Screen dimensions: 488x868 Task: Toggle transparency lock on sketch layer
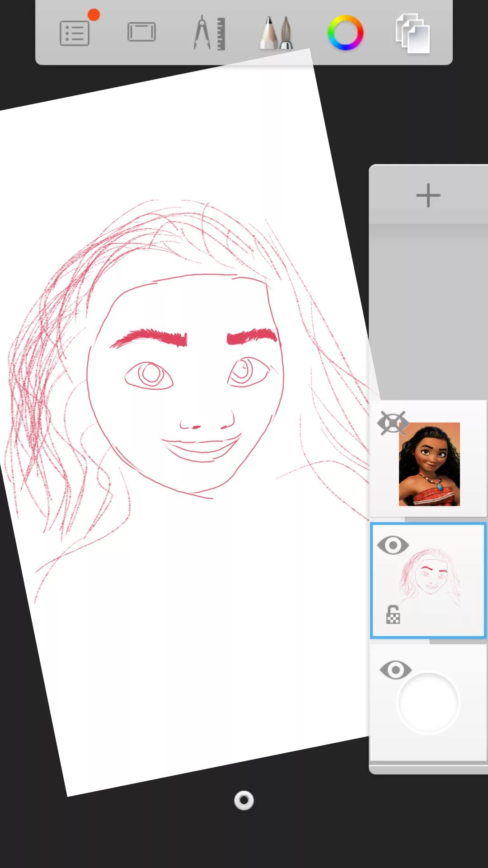click(x=393, y=614)
